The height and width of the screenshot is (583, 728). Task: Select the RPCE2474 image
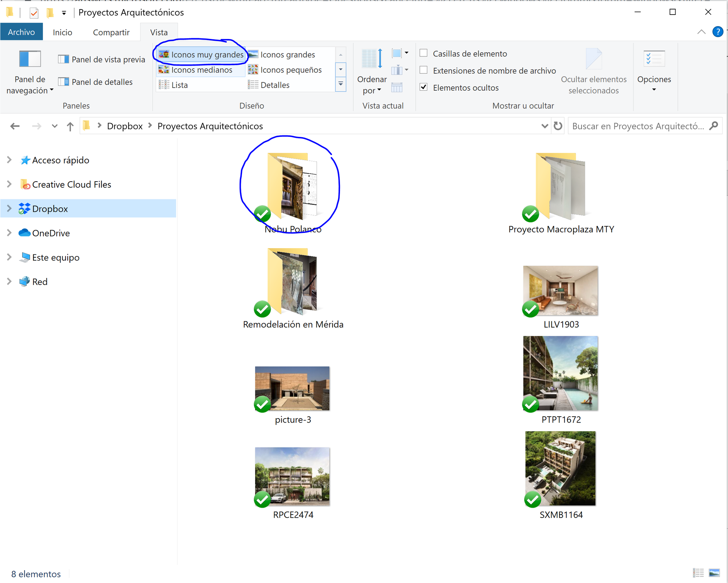[293, 483]
